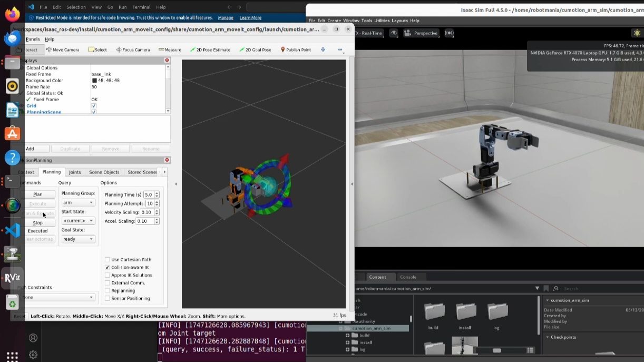
Task: Enable External Comm. option
Action: (x=108, y=283)
